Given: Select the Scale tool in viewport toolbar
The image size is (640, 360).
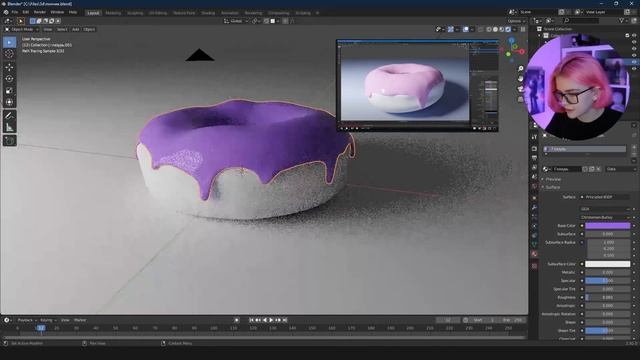Looking at the screenshot, I should click(x=9, y=91).
